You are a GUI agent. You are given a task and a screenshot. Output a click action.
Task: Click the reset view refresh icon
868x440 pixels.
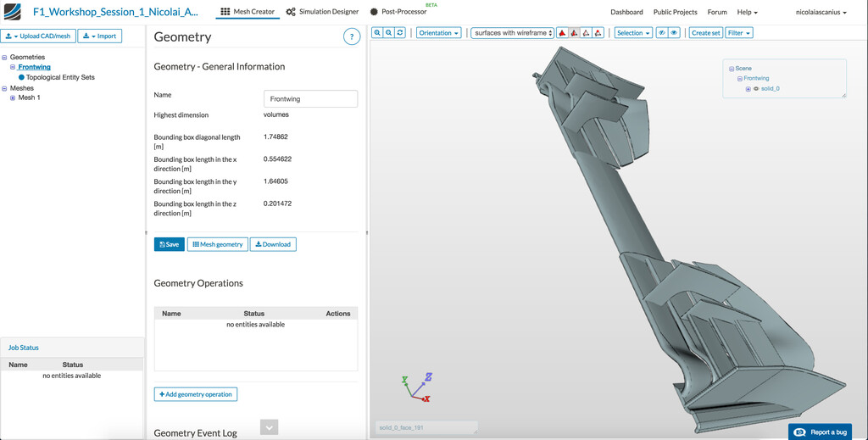(x=400, y=33)
